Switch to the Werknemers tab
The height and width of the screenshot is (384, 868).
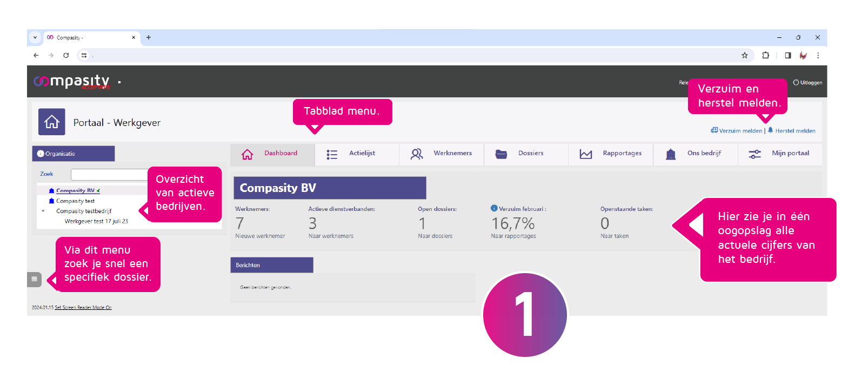[x=442, y=154]
